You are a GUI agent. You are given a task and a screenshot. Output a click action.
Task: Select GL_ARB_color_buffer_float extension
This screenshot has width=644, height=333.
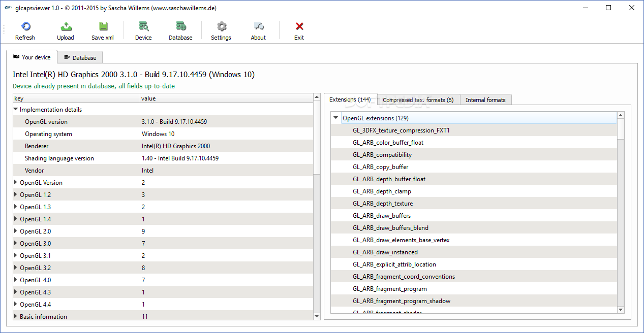point(474,143)
